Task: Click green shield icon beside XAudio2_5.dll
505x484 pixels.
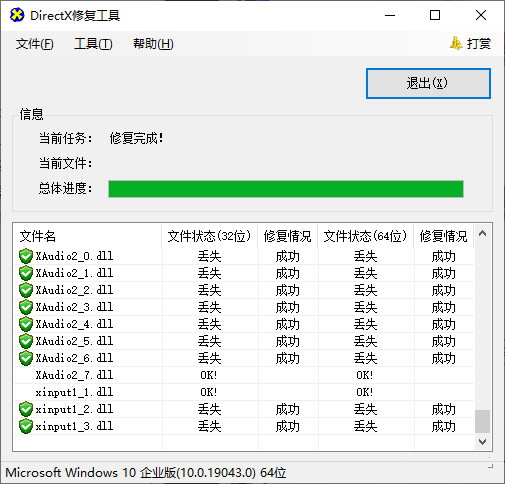Action: click(x=26, y=341)
